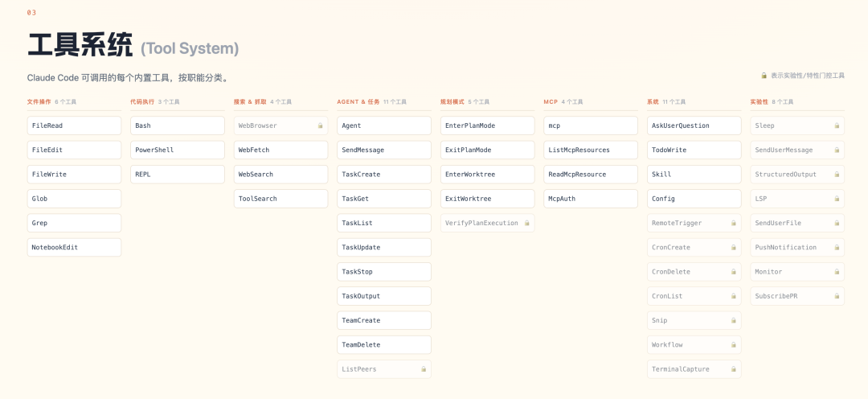The image size is (868, 399).
Task: Select the 文件操作 category header
Action: tap(39, 102)
